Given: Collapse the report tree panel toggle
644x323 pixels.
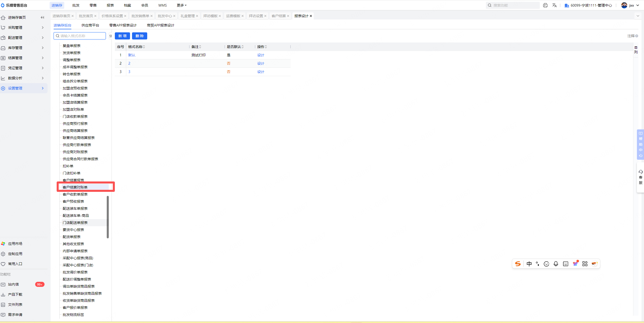Looking at the screenshot, I should (111, 36).
